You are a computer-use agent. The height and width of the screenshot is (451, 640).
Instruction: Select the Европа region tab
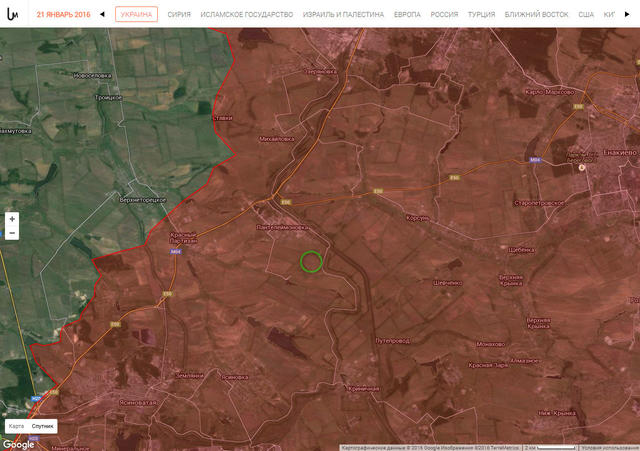[x=407, y=14]
